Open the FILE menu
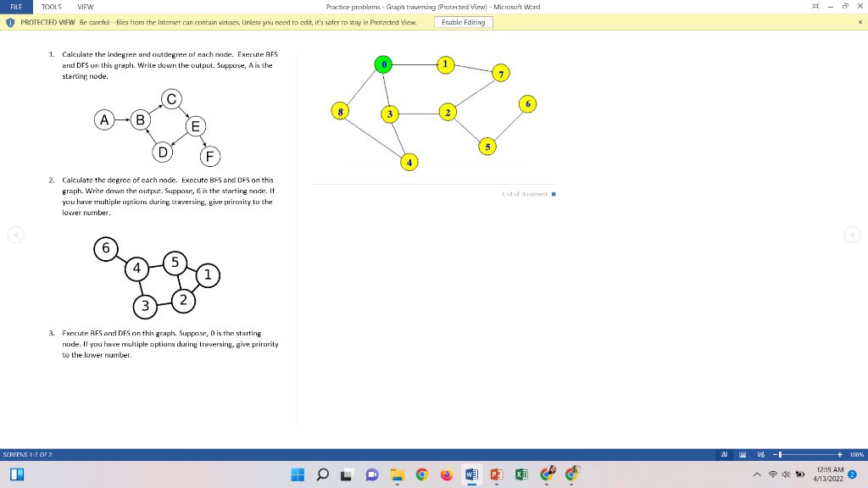Screen dimensions: 868x488 16,6
